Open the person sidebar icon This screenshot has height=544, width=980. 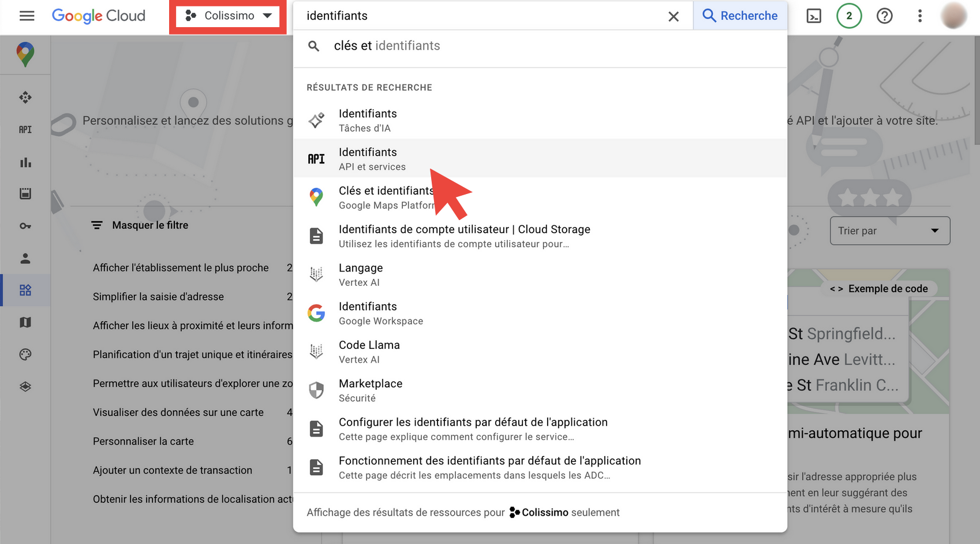pyautogui.click(x=25, y=258)
